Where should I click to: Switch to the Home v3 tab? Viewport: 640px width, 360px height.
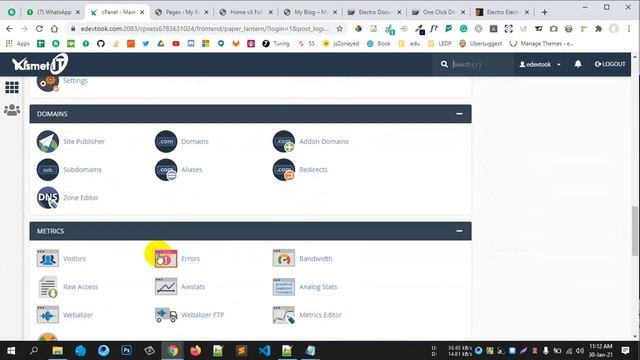coord(246,12)
